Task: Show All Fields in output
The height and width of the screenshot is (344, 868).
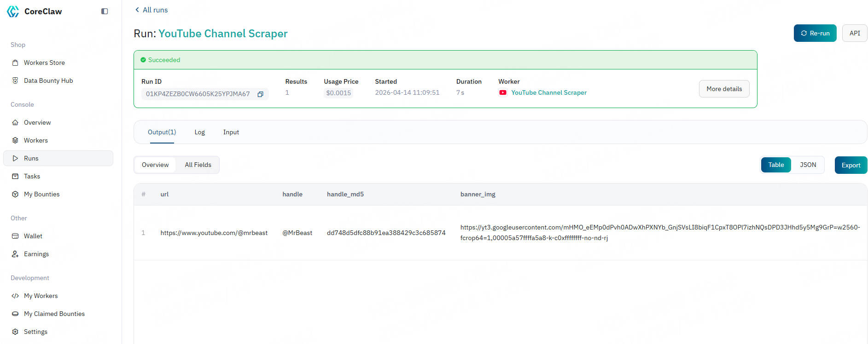Action: coord(198,165)
